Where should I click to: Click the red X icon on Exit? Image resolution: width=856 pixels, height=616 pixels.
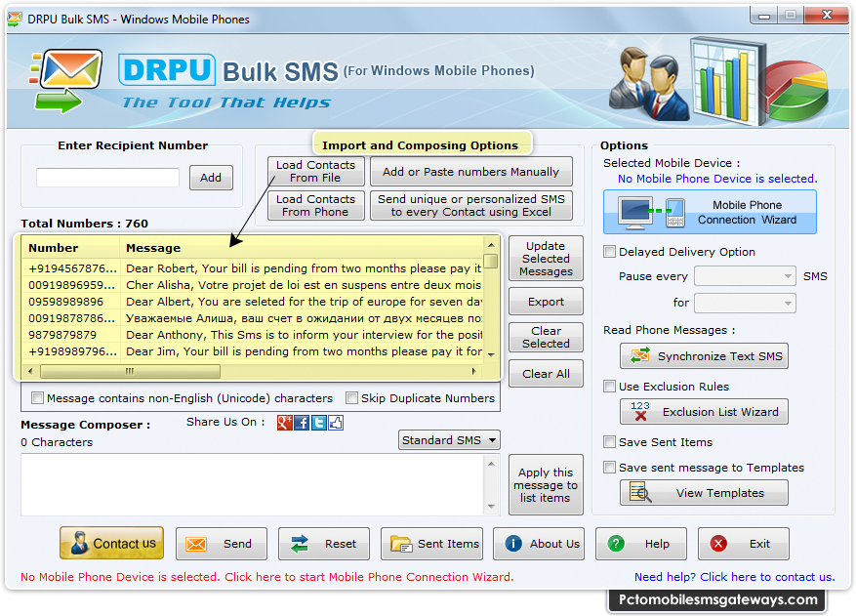pos(718,544)
